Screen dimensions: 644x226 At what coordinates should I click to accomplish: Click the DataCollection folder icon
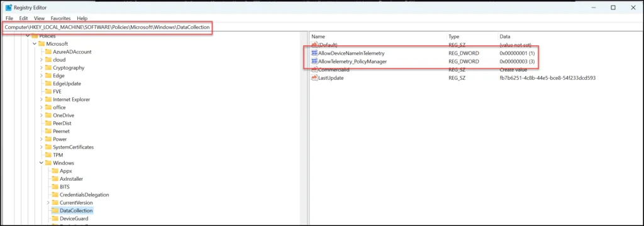pos(55,210)
